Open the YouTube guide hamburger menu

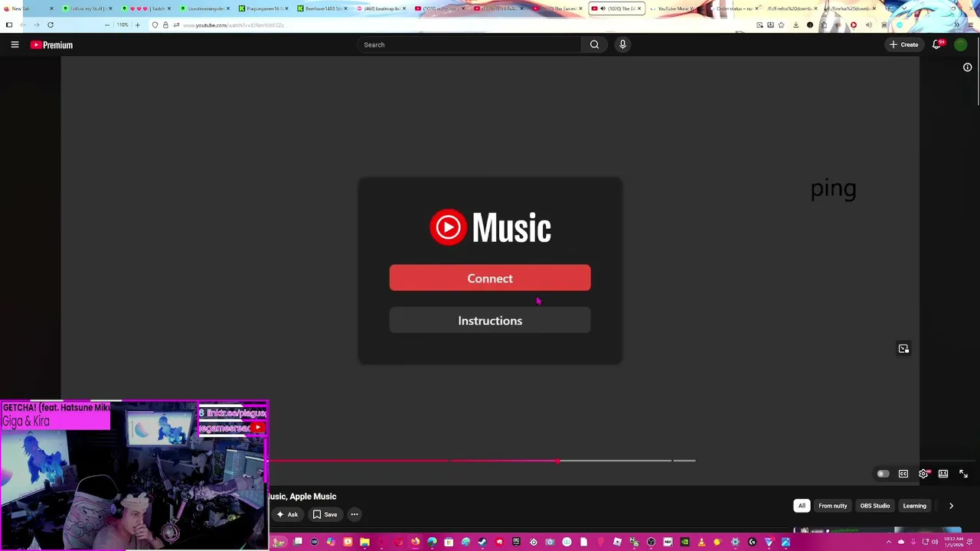point(15,44)
